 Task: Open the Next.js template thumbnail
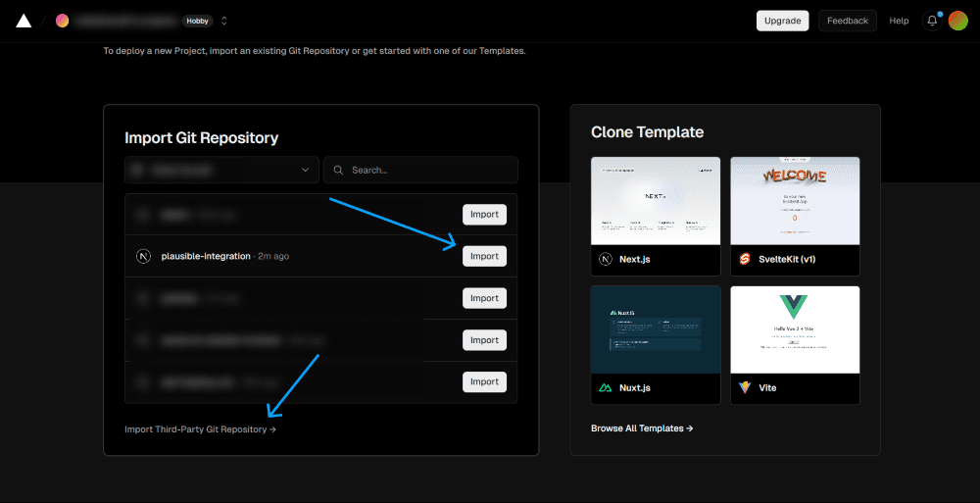tap(656, 201)
